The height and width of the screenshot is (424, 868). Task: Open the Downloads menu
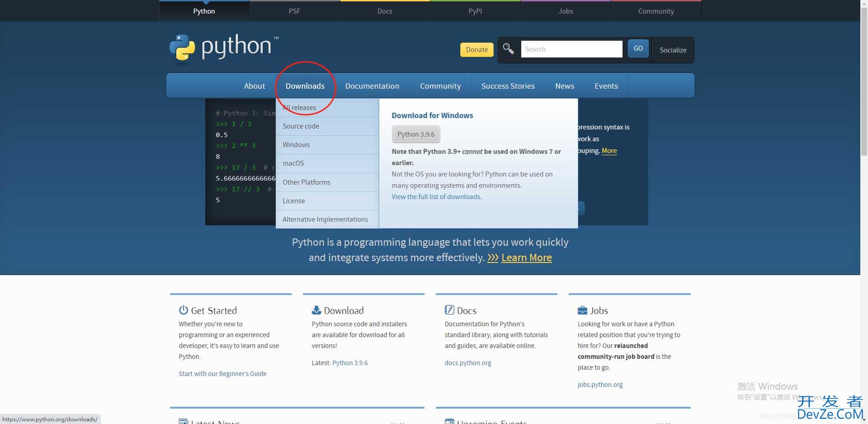(x=305, y=86)
